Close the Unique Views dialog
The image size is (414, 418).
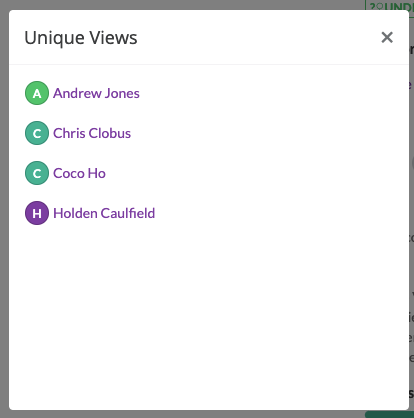pyautogui.click(x=387, y=37)
